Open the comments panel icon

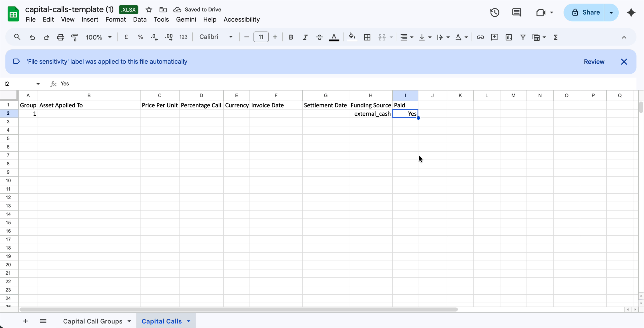pos(517,12)
